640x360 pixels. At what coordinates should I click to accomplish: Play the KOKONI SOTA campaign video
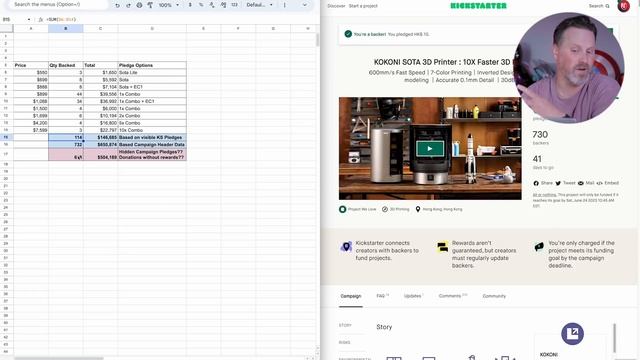tap(430, 149)
